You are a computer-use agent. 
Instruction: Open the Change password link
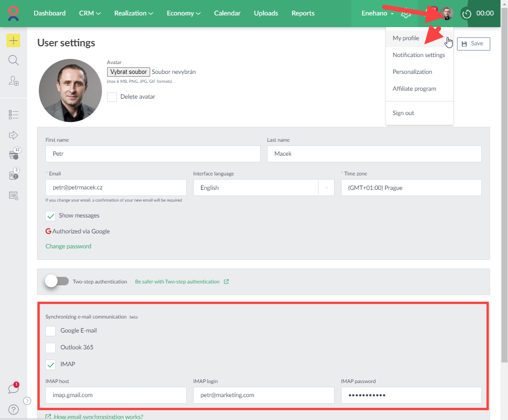(x=68, y=246)
